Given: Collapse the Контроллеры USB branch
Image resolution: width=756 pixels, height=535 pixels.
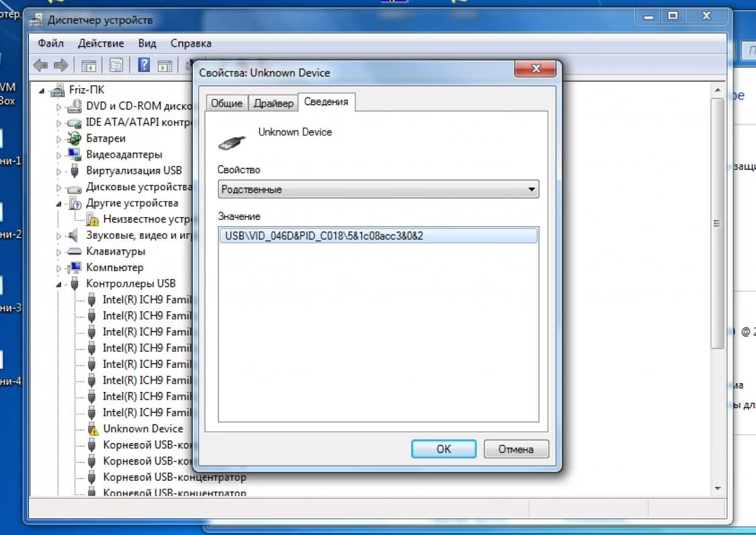Looking at the screenshot, I should coord(57,283).
